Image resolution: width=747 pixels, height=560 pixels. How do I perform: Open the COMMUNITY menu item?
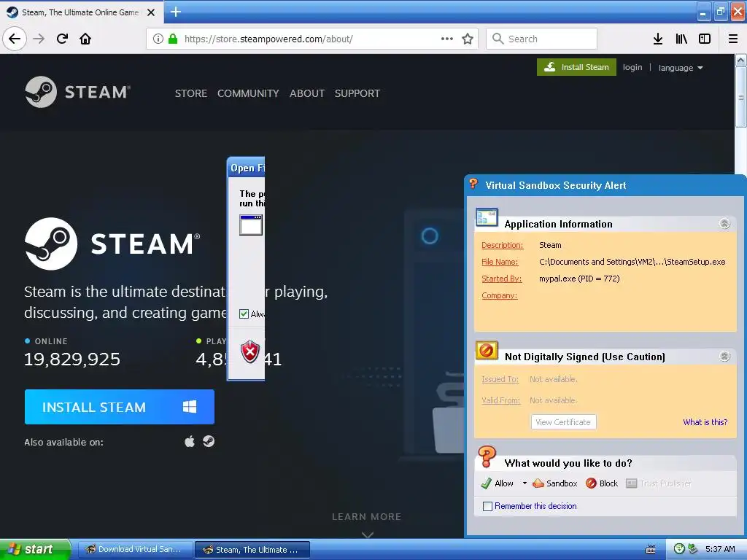(x=248, y=93)
